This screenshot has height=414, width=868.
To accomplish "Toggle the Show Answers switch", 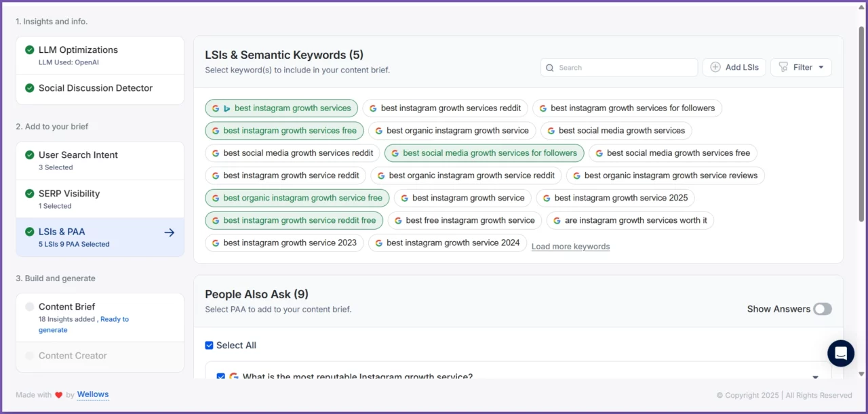I will (x=822, y=309).
